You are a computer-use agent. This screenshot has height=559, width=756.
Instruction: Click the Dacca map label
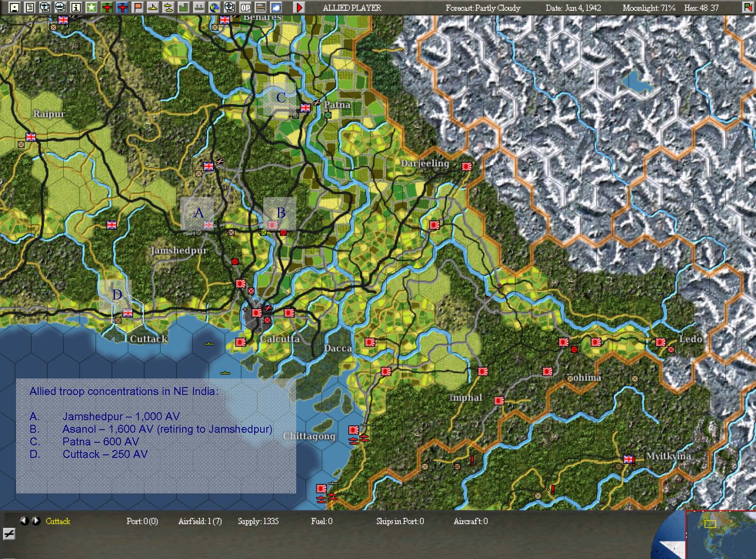[x=338, y=348]
